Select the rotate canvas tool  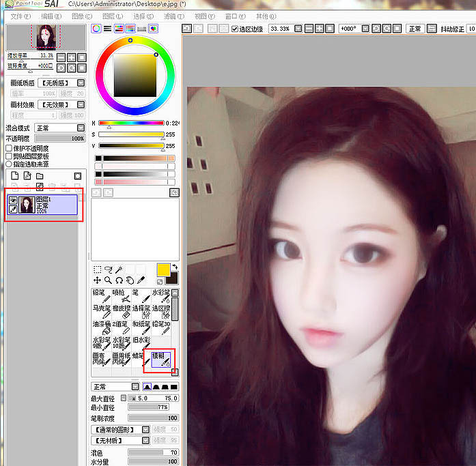pos(119,280)
